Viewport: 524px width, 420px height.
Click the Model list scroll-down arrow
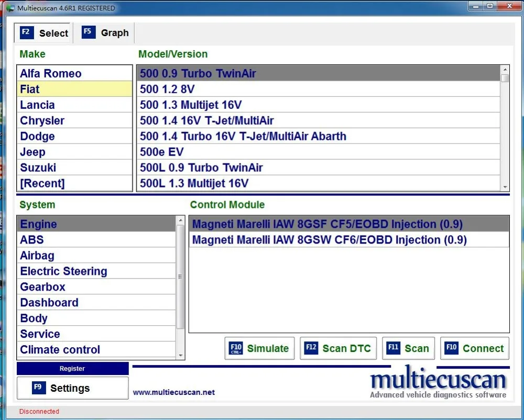pyautogui.click(x=505, y=187)
